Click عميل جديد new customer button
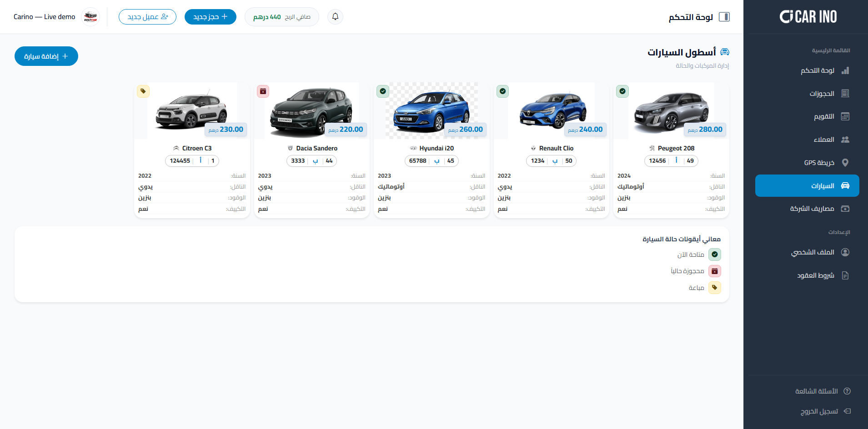The height and width of the screenshot is (429, 868). (x=147, y=17)
